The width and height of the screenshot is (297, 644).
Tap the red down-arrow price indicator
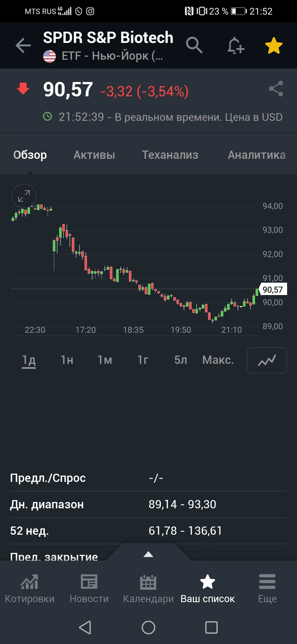[23, 89]
